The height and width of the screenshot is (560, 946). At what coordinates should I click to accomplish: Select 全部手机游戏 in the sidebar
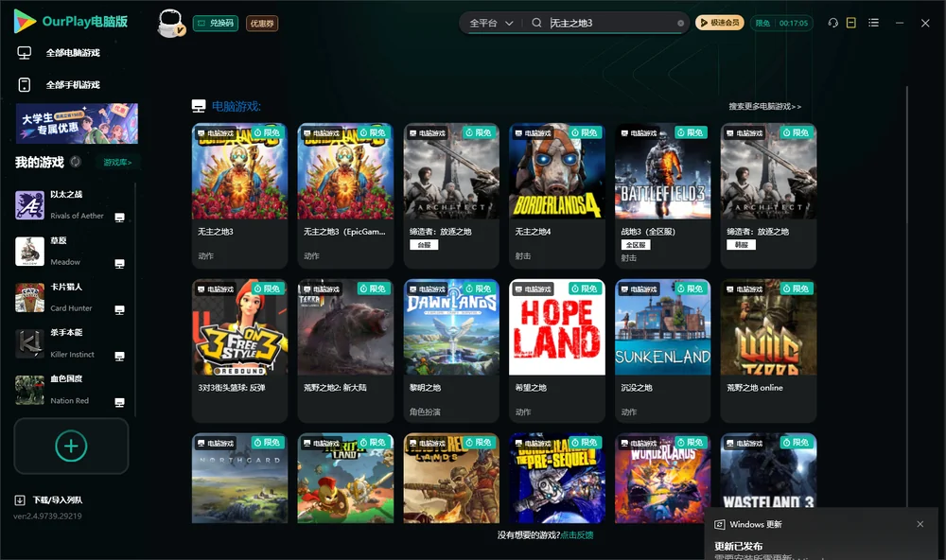tap(73, 85)
